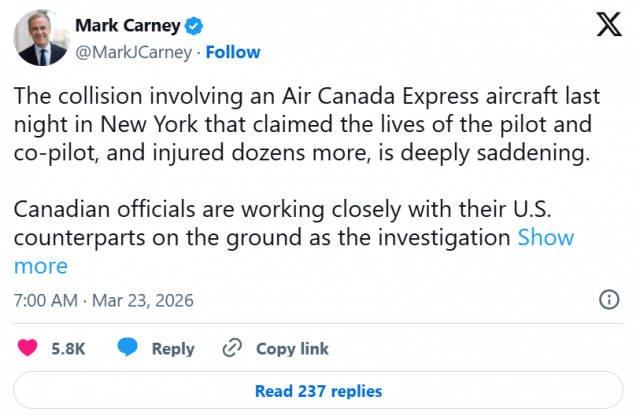The height and width of the screenshot is (415, 640).
Task: Open the 7:00 AM Mar 23, 2026 timestamp
Action: [104, 300]
